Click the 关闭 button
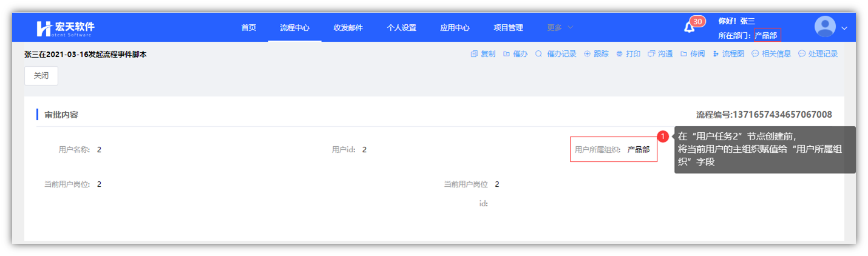 [x=41, y=76]
